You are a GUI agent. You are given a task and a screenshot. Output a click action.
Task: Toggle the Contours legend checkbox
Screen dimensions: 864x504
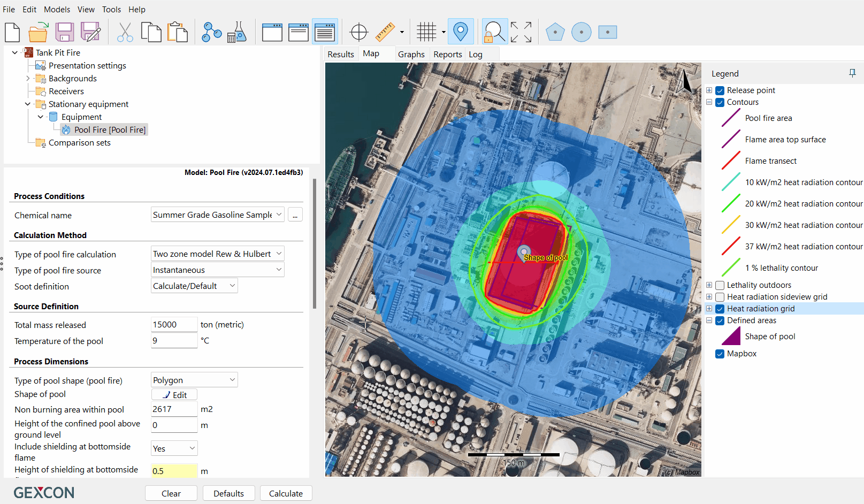720,102
